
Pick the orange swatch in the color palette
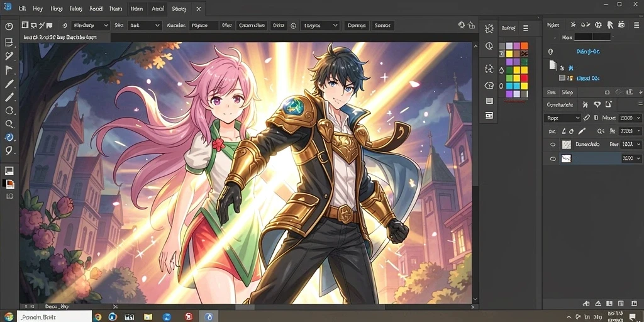point(524,45)
